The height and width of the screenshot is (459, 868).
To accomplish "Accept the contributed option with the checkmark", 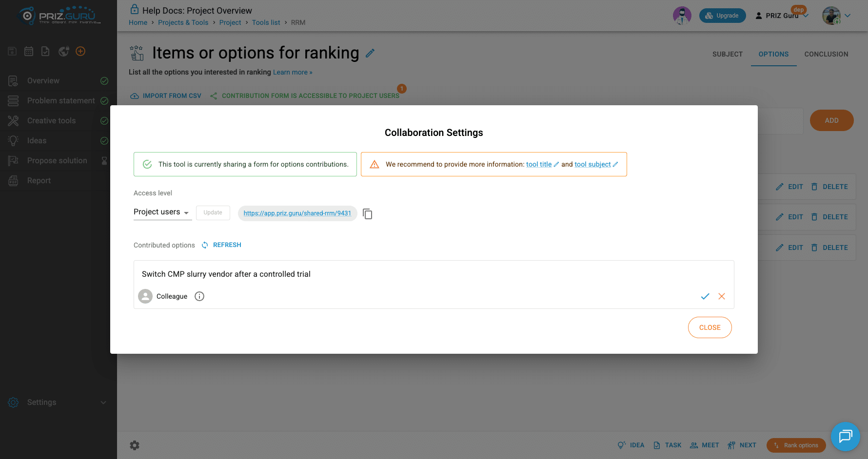I will click(705, 296).
